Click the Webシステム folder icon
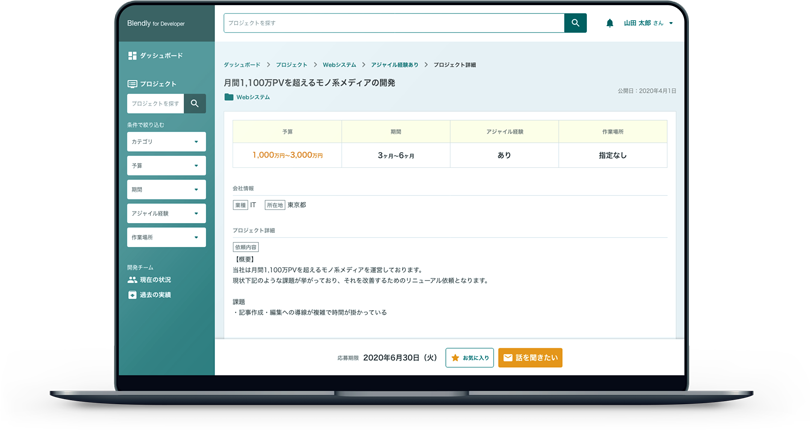This screenshot has width=810, height=430. (229, 97)
